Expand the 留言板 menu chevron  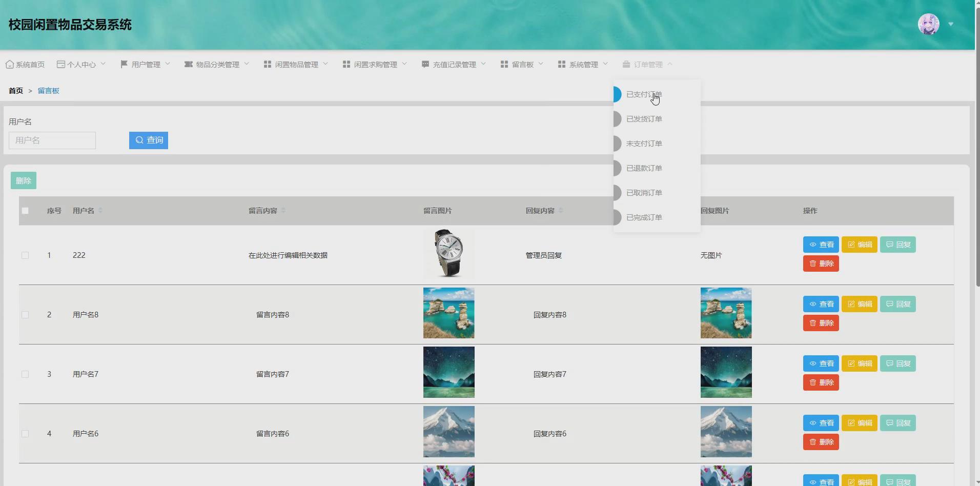click(x=541, y=64)
